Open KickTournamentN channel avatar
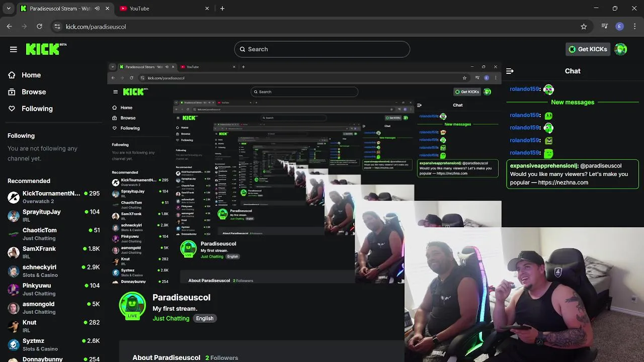 (14, 197)
